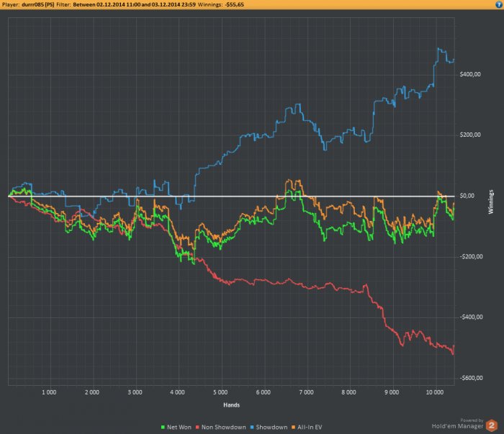
Task: Toggle the Net Won legend entry
Action: tap(176, 428)
